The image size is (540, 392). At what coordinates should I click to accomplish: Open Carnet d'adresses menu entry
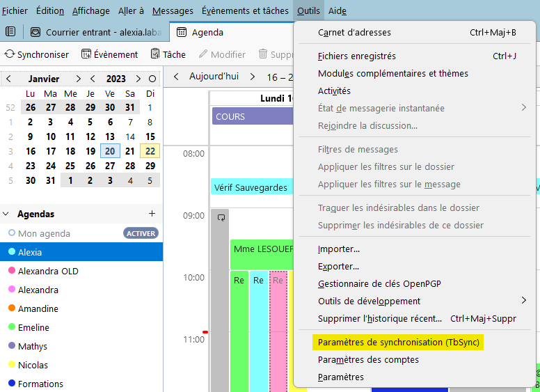coord(354,32)
